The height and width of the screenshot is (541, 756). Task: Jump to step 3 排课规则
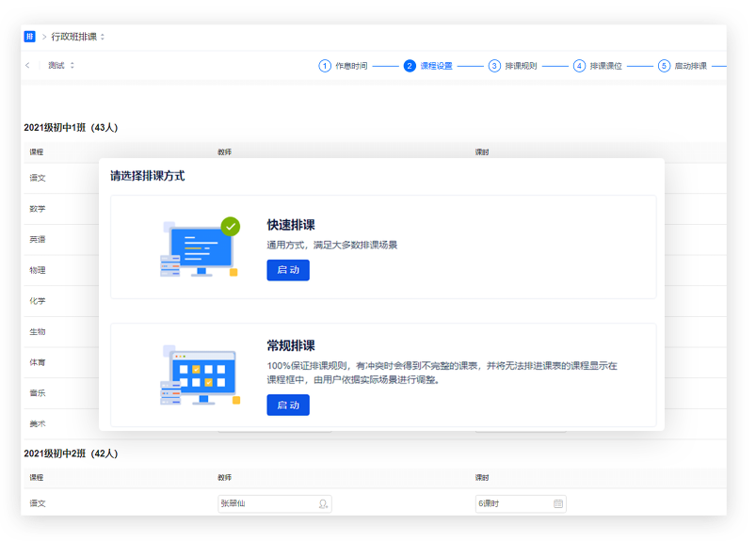(x=512, y=66)
